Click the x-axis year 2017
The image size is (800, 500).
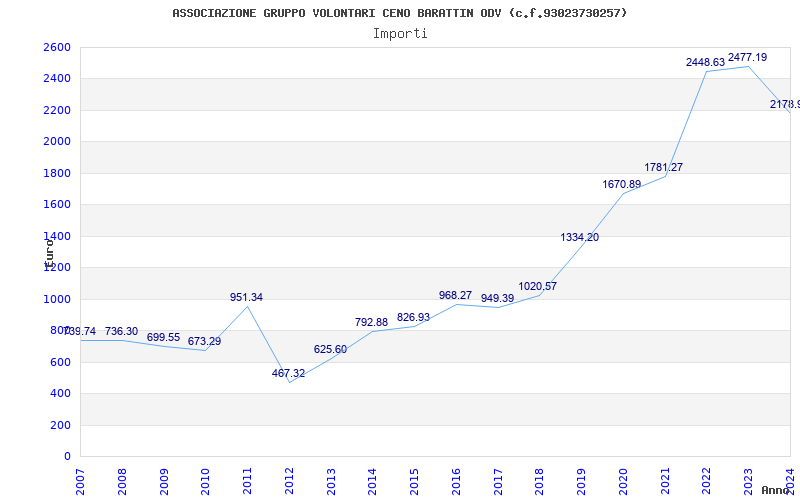[498, 482]
